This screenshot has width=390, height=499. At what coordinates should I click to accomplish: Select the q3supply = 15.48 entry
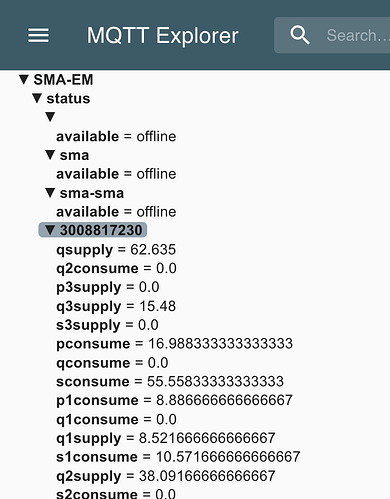(116, 306)
